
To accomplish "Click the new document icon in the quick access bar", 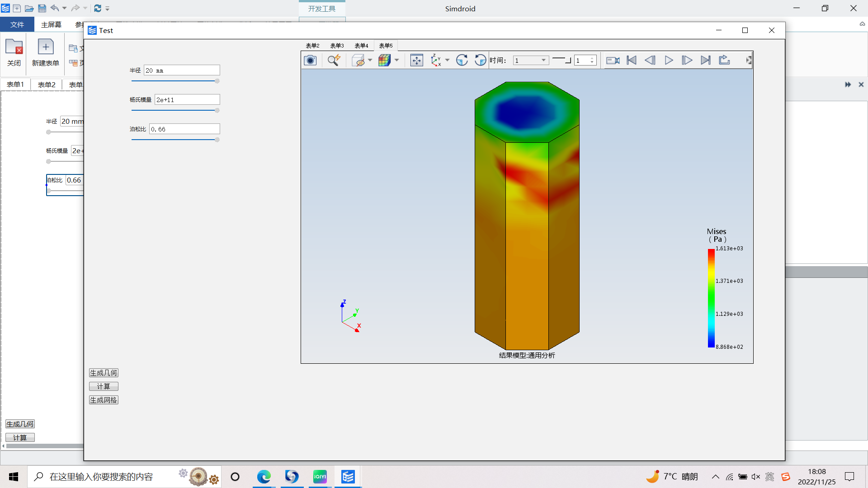I will 17,8.
